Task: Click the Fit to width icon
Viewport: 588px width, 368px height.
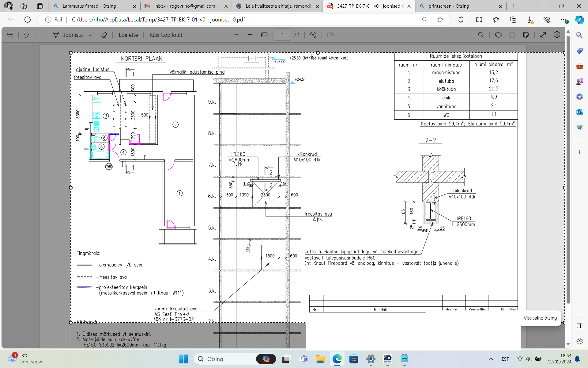Action: pyautogui.click(x=264, y=35)
